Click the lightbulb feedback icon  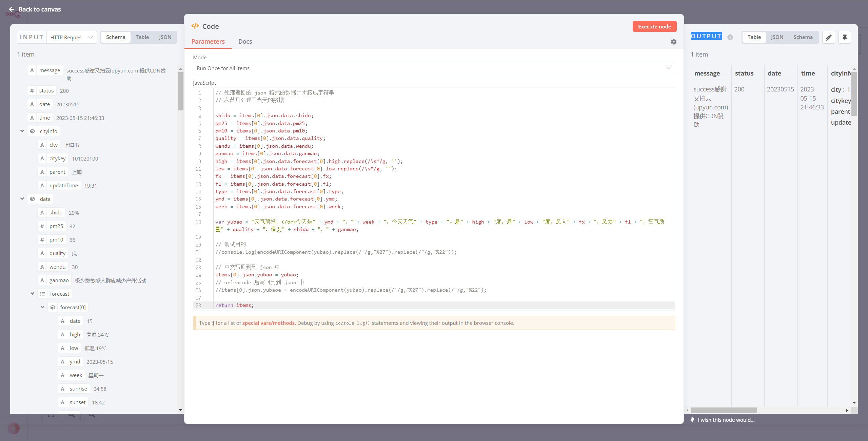point(692,420)
